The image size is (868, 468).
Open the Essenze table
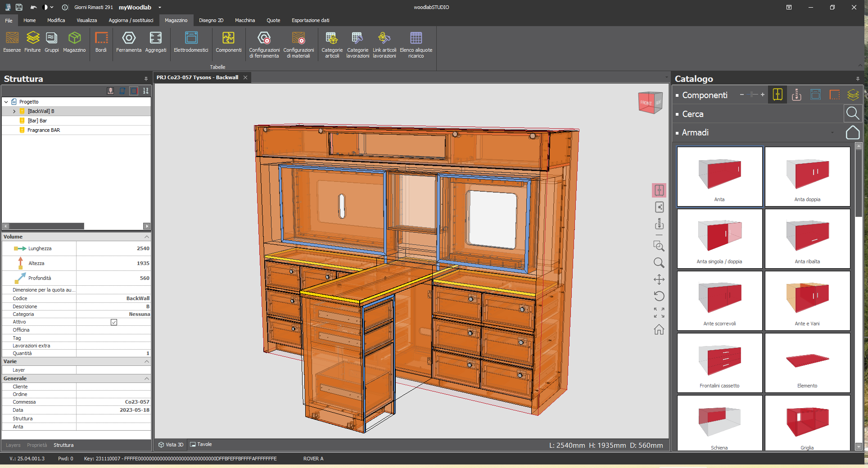[x=12, y=43]
